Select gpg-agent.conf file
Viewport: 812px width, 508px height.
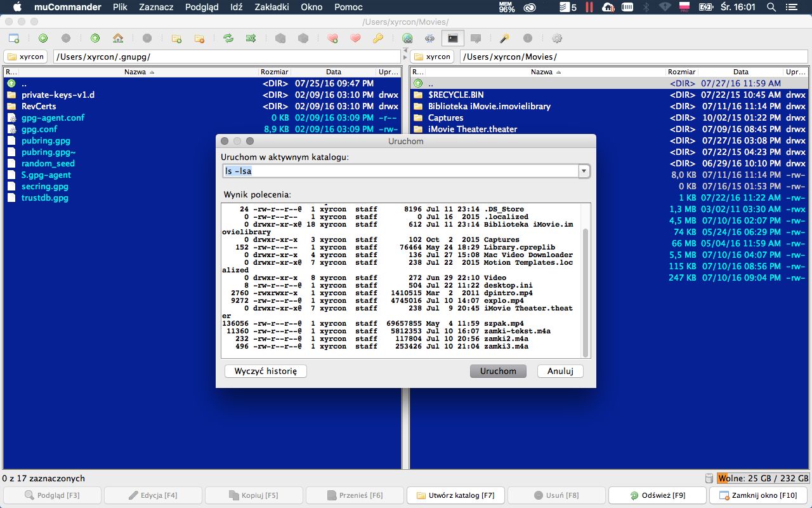(53, 117)
